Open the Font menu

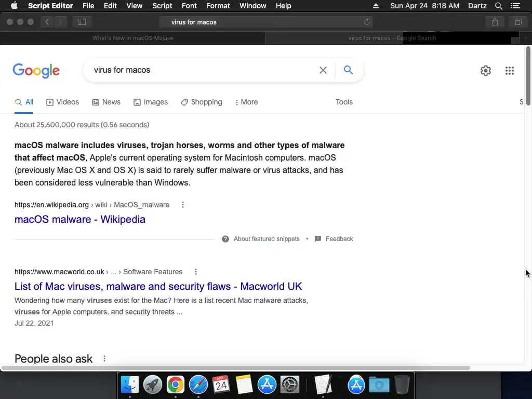(x=189, y=6)
